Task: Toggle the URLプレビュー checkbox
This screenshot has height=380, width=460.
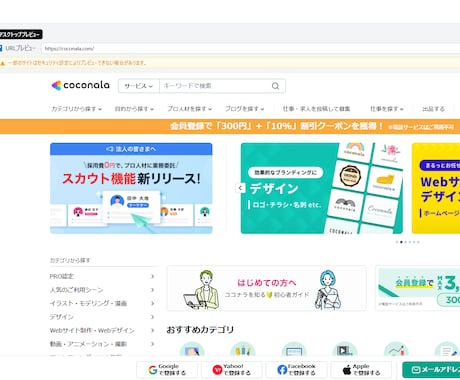Action: click(1, 48)
